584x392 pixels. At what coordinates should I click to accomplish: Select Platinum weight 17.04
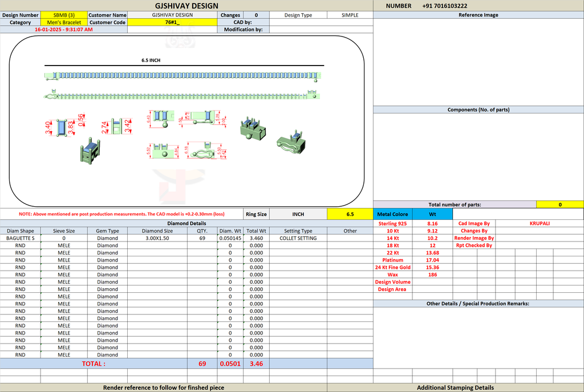[432, 260]
